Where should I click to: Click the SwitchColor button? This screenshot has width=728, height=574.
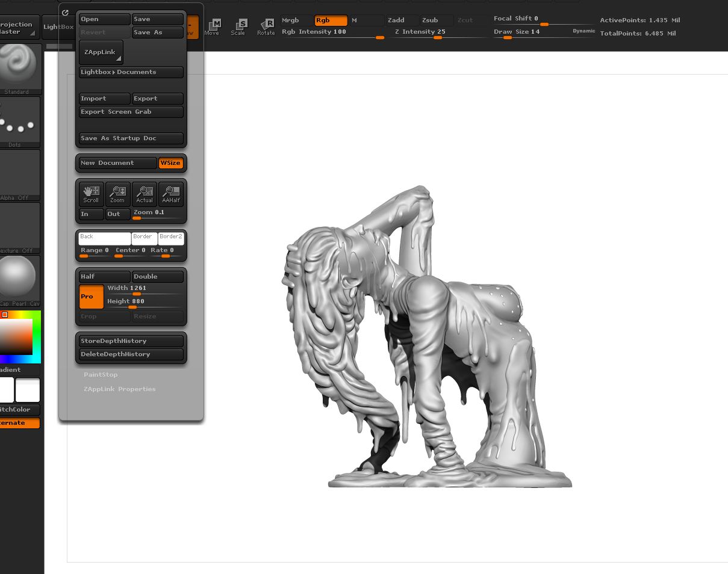click(x=20, y=410)
